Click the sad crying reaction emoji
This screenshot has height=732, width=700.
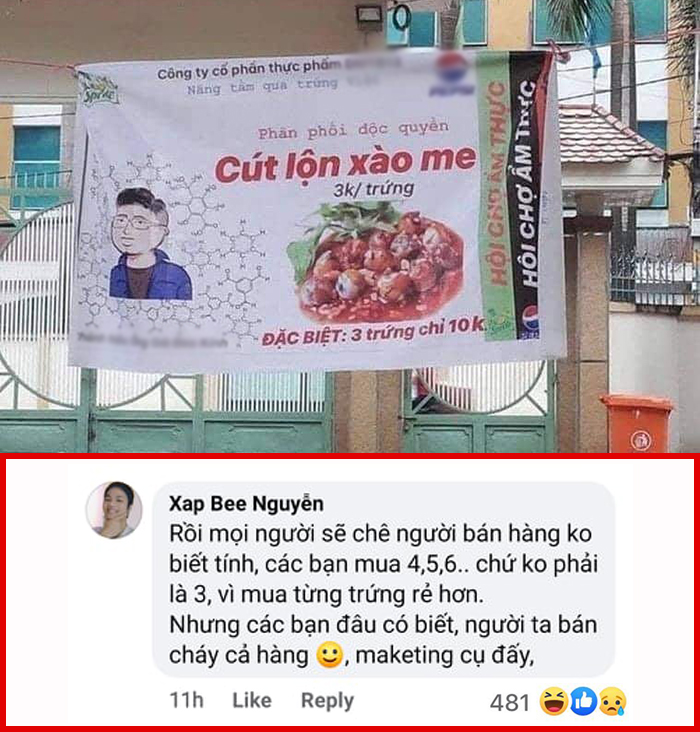[x=612, y=701]
